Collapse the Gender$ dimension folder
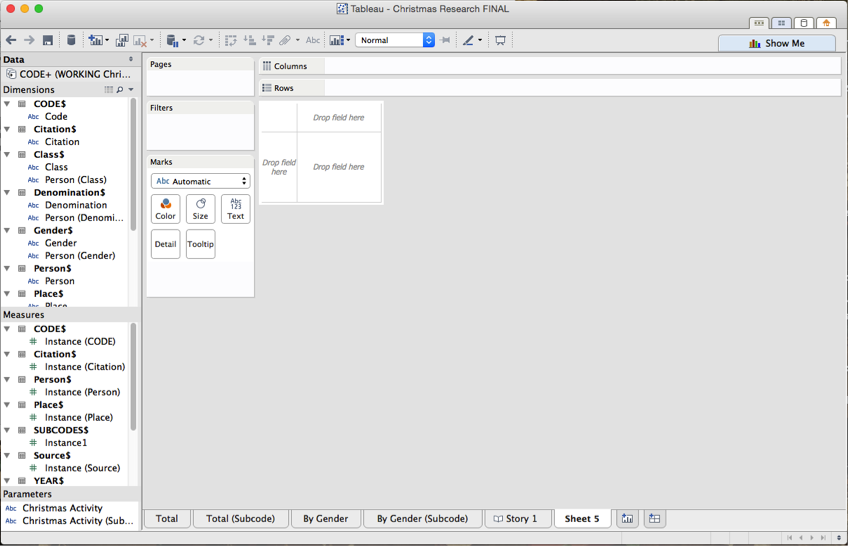 click(7, 230)
